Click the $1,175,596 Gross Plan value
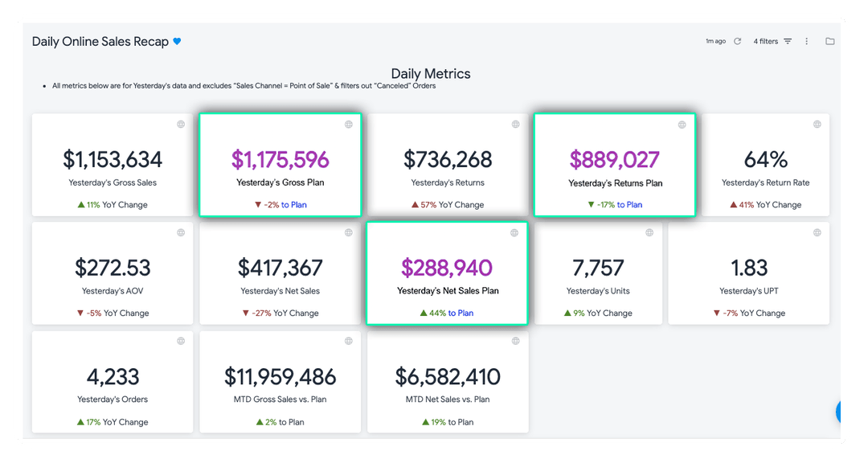This screenshot has width=868, height=459. (x=280, y=159)
